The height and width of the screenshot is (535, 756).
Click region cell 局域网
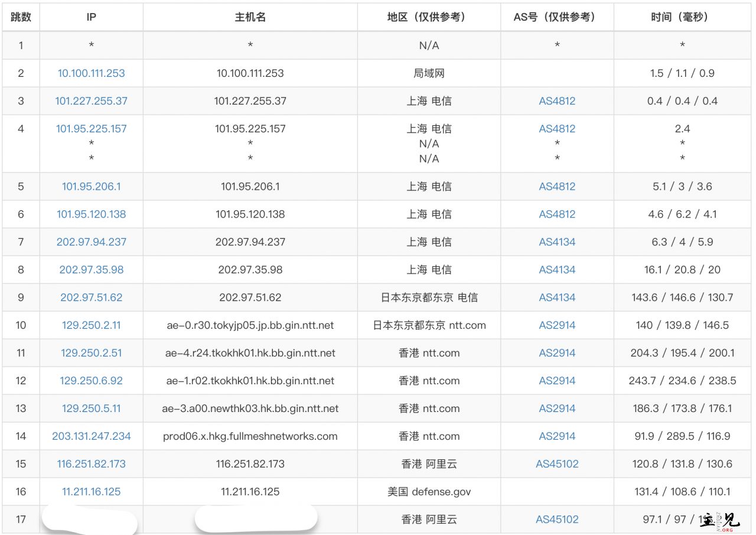click(429, 73)
